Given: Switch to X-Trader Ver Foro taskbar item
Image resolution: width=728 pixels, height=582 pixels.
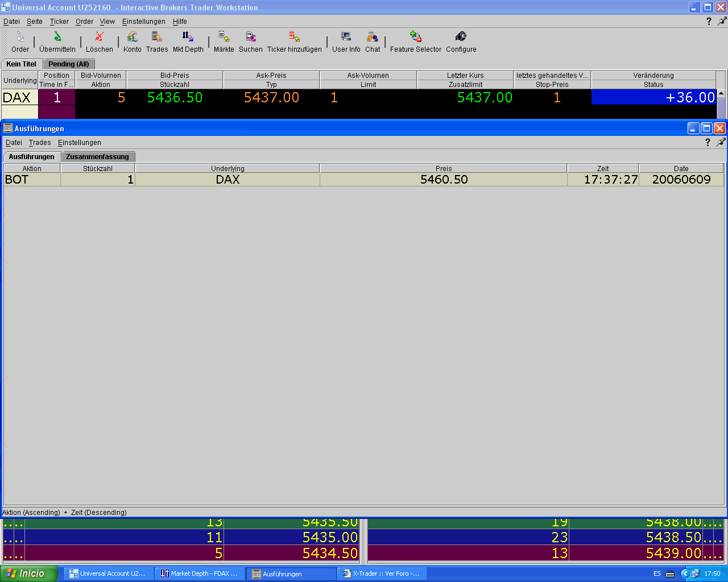Looking at the screenshot, I should (382, 573).
